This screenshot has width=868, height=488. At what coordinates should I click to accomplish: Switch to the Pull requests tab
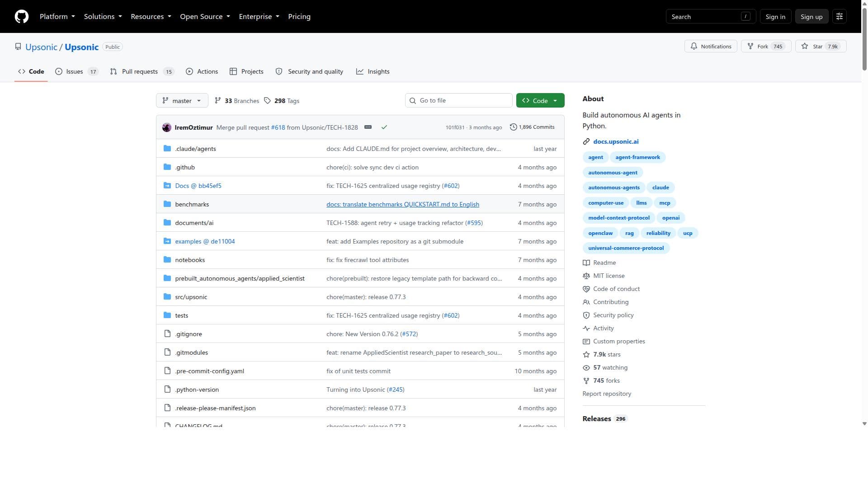click(142, 71)
